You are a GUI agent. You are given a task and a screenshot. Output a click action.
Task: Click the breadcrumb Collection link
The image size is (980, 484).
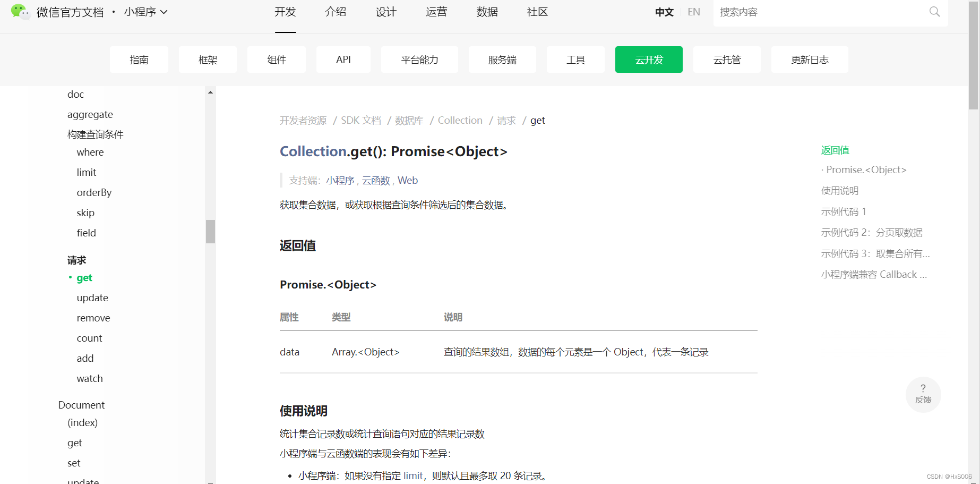point(460,120)
